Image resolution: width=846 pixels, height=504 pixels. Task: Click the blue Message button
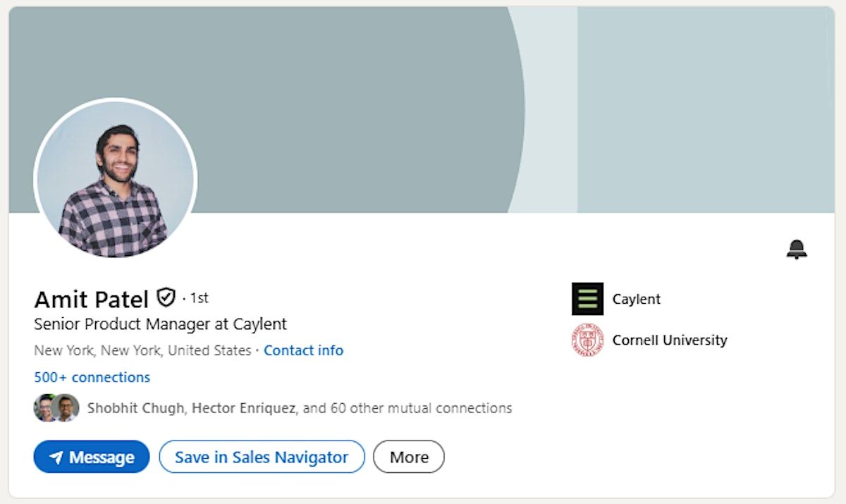tap(91, 457)
